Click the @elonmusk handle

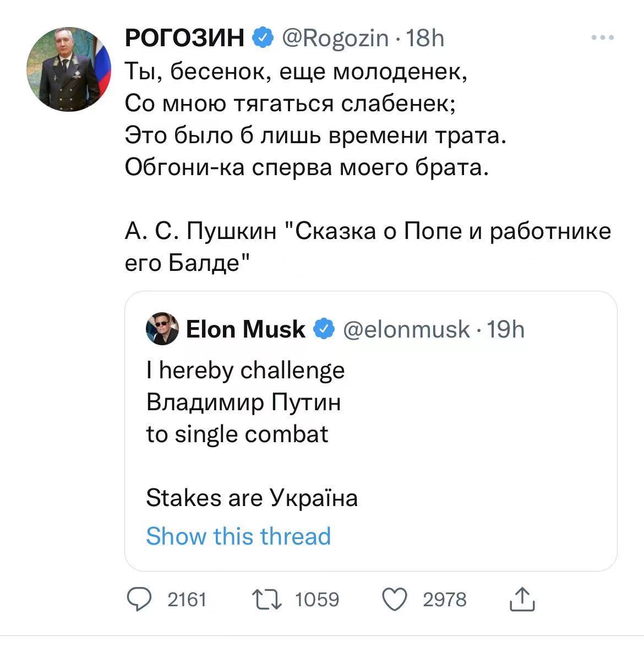coord(405,329)
